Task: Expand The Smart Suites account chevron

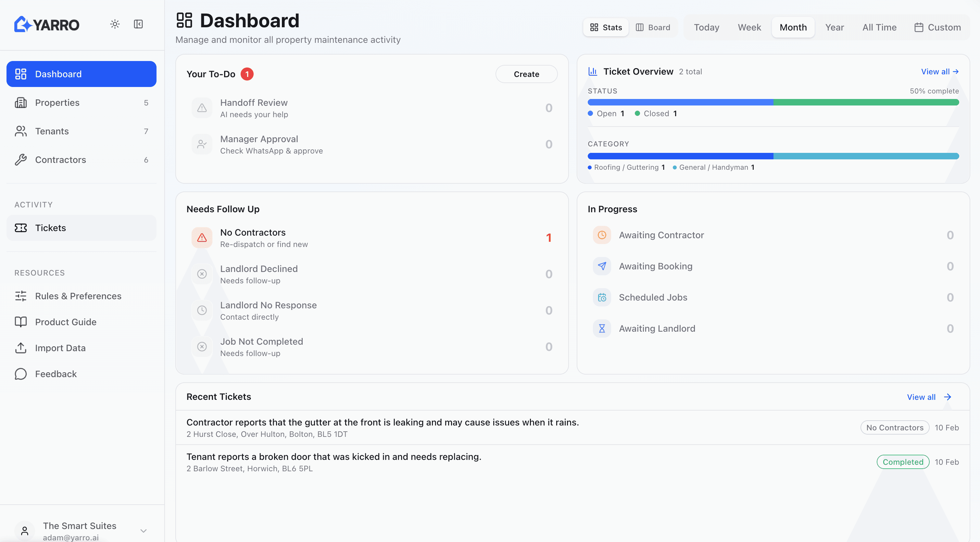Action: click(144, 531)
